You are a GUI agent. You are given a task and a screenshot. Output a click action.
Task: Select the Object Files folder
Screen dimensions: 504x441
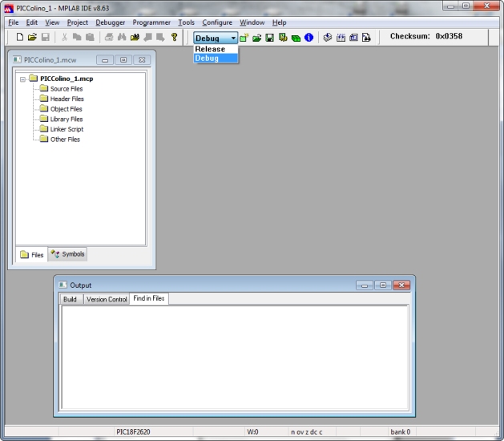tap(66, 109)
